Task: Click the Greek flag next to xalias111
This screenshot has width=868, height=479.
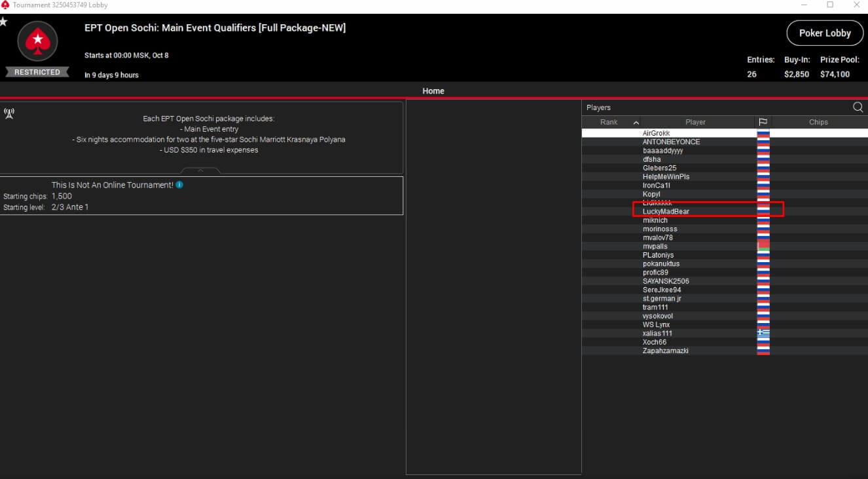Action: pos(763,334)
